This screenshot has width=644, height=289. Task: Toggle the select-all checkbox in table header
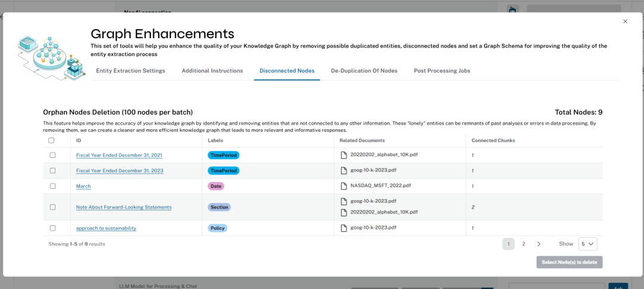click(51, 141)
